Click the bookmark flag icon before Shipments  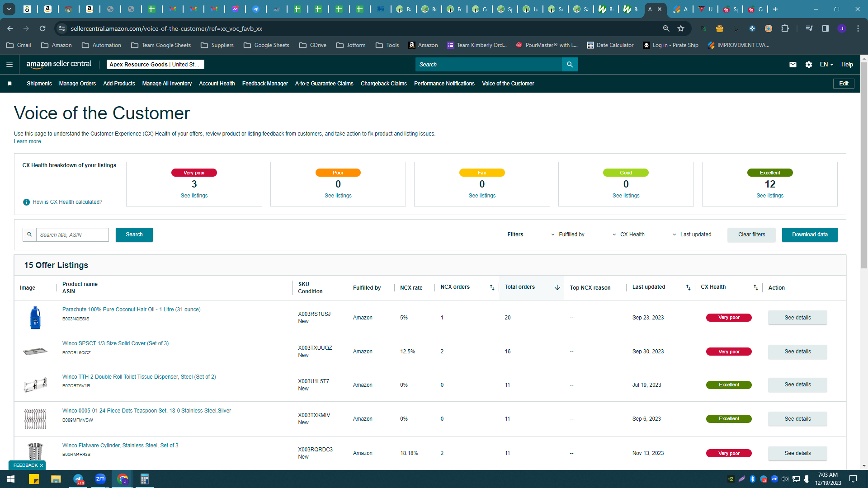point(9,84)
